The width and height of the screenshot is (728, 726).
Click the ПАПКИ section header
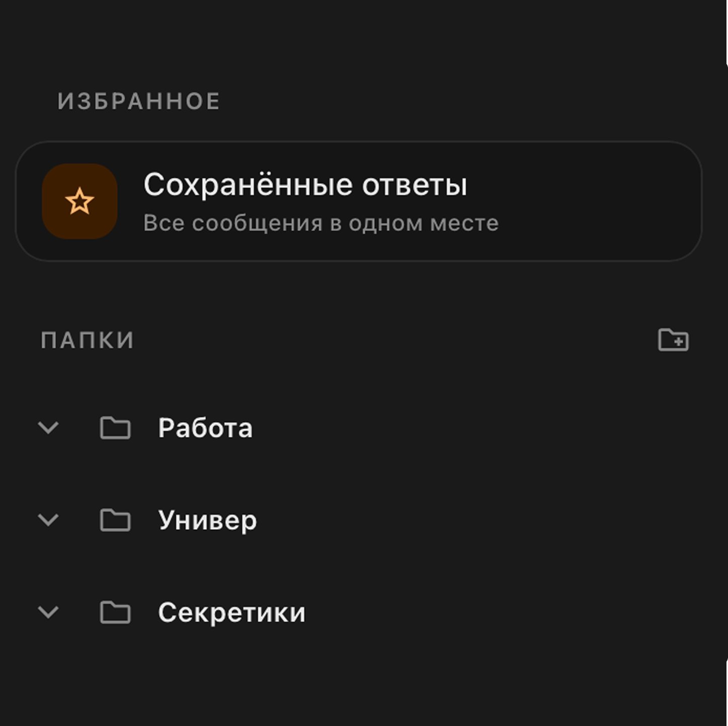coord(87,339)
